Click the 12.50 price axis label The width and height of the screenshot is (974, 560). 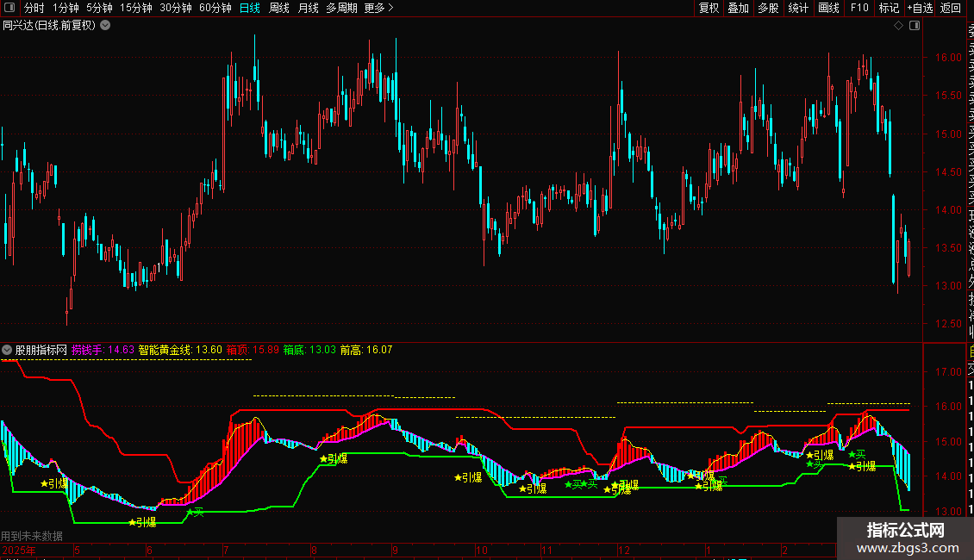pyautogui.click(x=948, y=324)
